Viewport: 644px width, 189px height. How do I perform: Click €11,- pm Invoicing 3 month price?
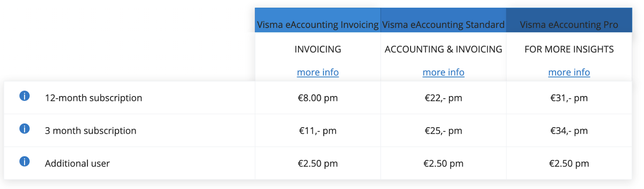(x=318, y=131)
